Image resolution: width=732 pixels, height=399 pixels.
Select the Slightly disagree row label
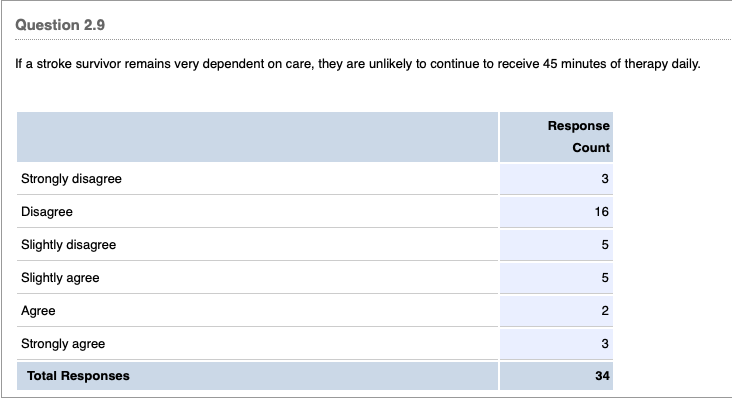[69, 245]
